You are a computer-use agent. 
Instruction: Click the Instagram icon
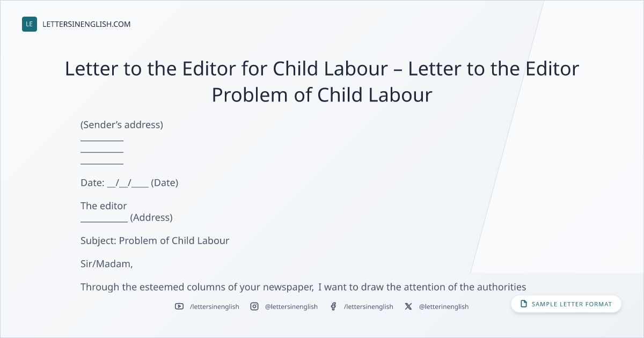point(254,306)
